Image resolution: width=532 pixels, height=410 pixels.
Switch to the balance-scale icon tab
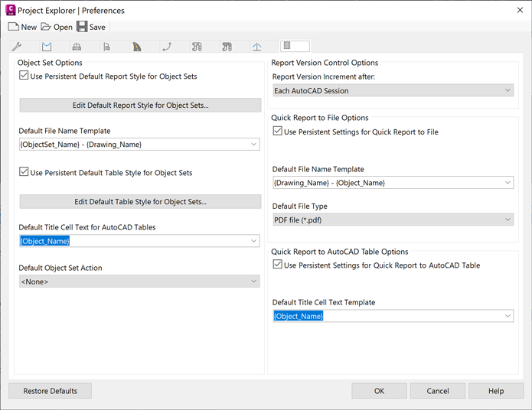(77, 47)
